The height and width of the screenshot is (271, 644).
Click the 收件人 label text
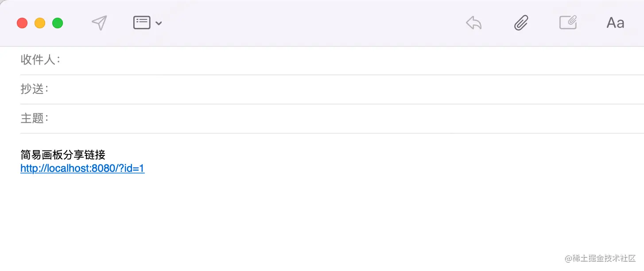point(38,60)
